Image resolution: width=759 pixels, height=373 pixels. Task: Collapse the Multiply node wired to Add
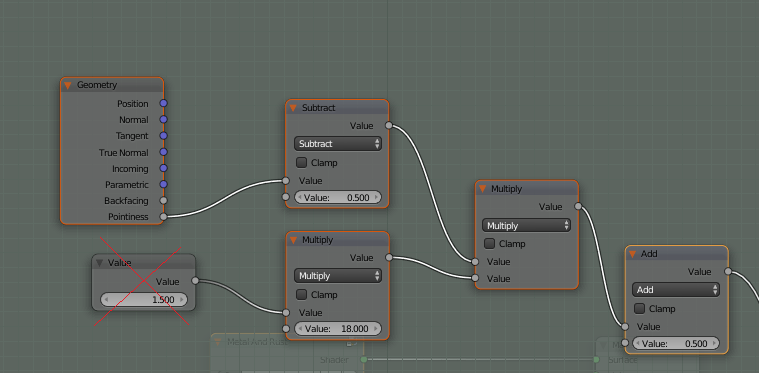[x=482, y=189]
